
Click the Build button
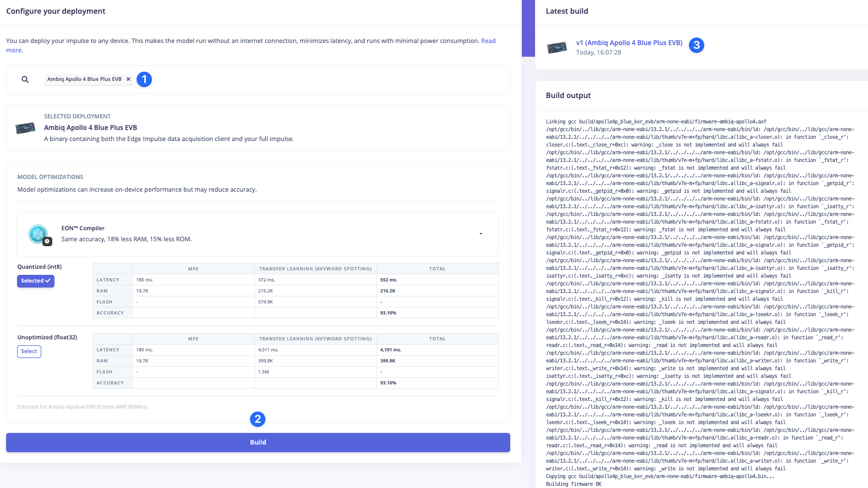[x=258, y=442]
